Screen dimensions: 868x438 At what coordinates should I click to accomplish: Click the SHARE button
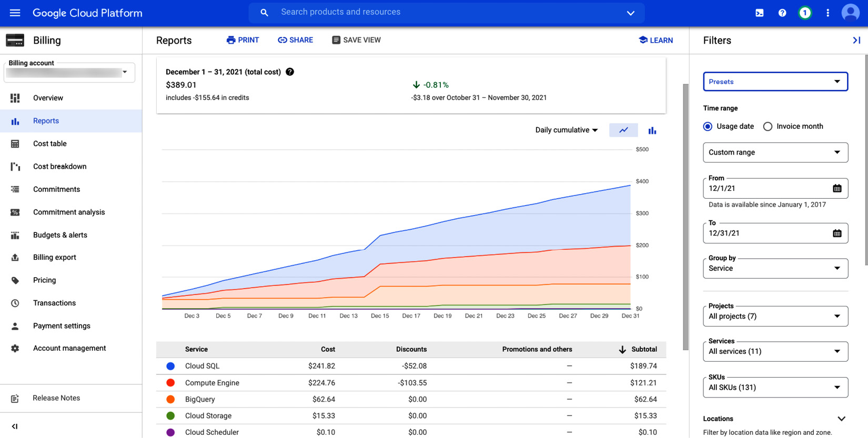(x=295, y=40)
